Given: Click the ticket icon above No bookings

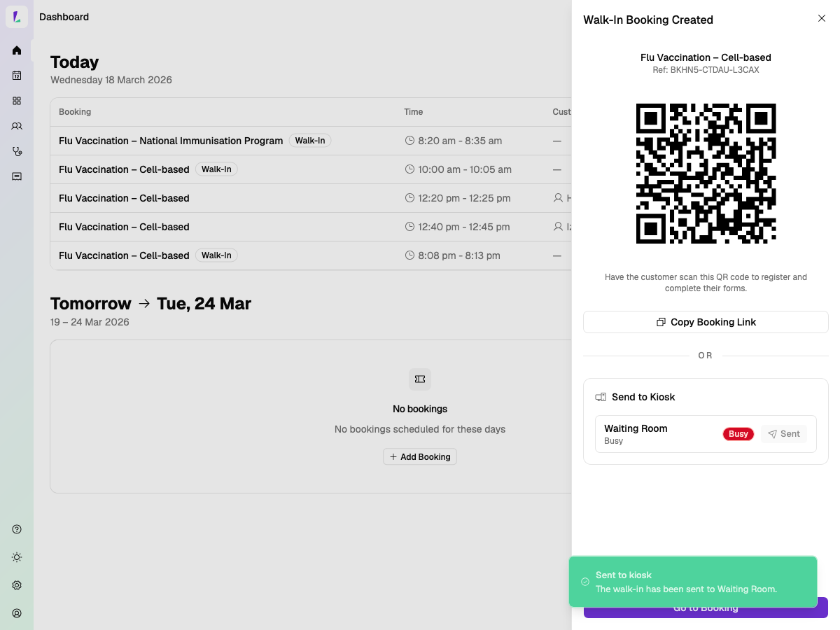Looking at the screenshot, I should tap(420, 379).
